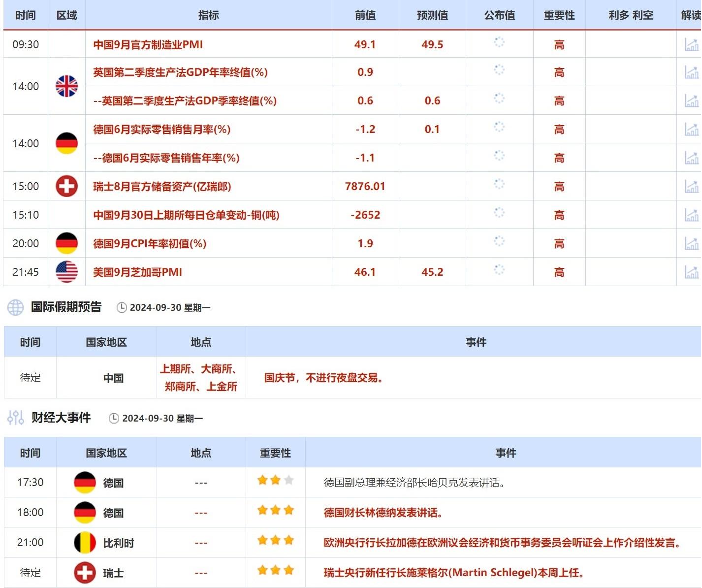
Task: Click the 指标 column header
Action: pos(209,15)
